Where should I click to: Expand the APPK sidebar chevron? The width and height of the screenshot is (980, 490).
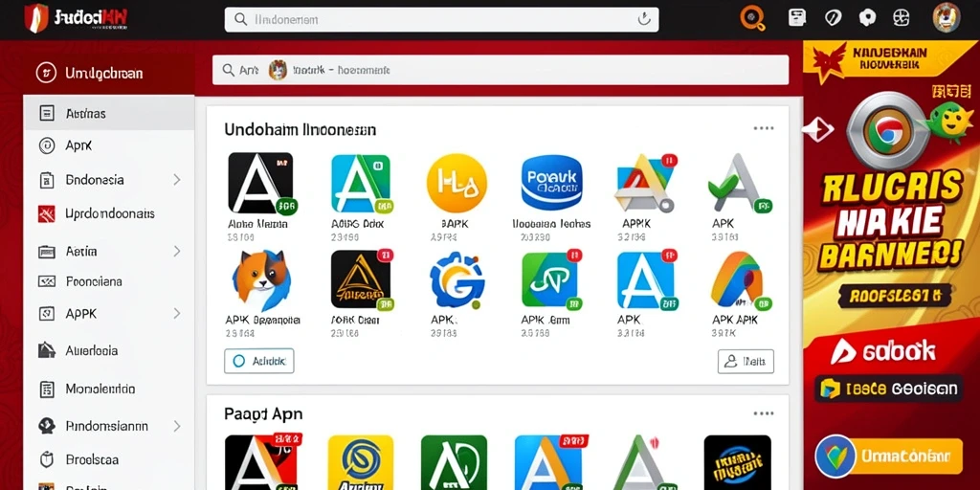click(x=177, y=313)
